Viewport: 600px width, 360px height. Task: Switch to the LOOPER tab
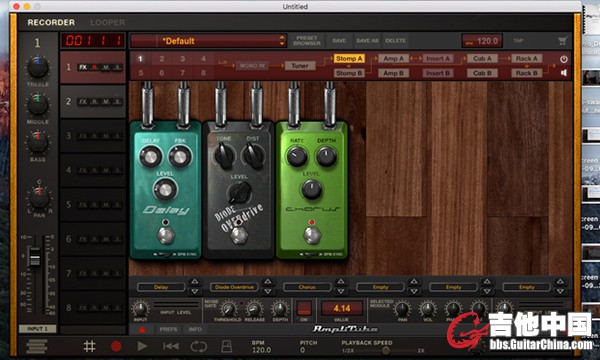click(108, 23)
